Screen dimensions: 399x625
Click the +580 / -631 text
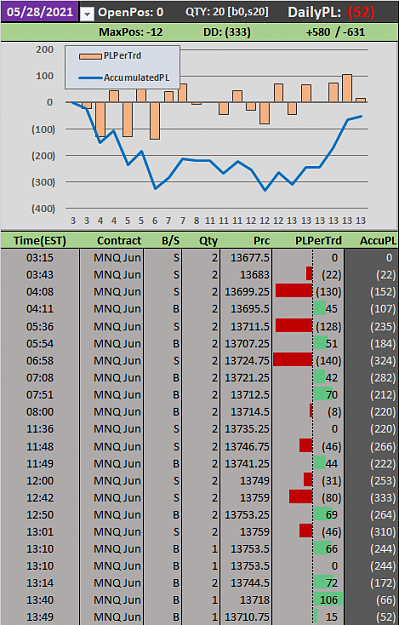click(x=335, y=32)
